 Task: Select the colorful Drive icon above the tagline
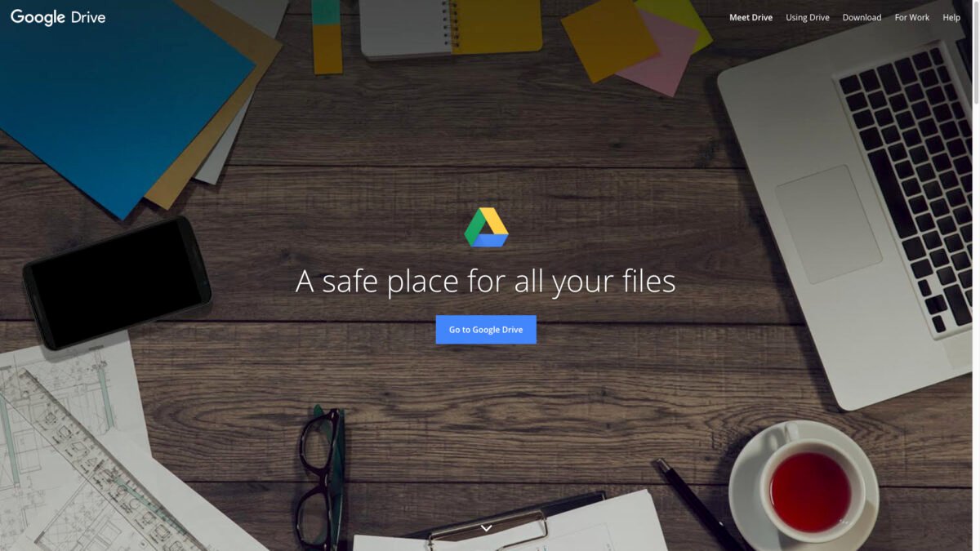tap(487, 227)
